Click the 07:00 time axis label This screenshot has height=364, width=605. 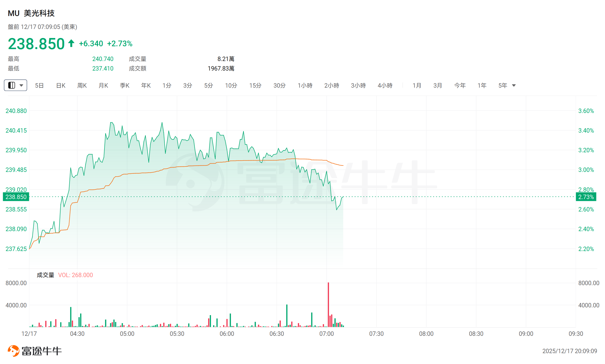[327, 334]
